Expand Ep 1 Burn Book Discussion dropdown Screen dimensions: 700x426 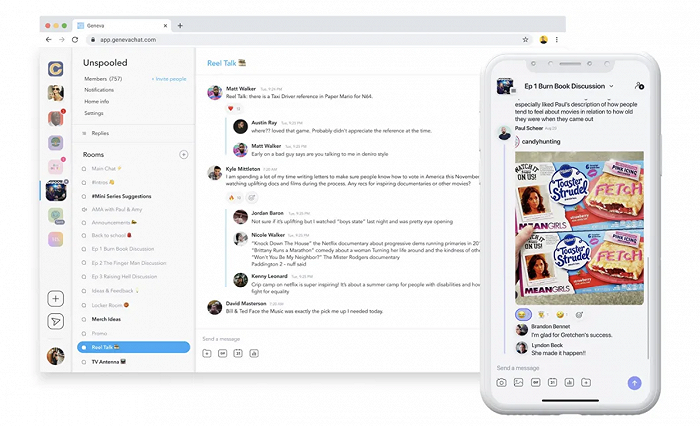coord(611,86)
